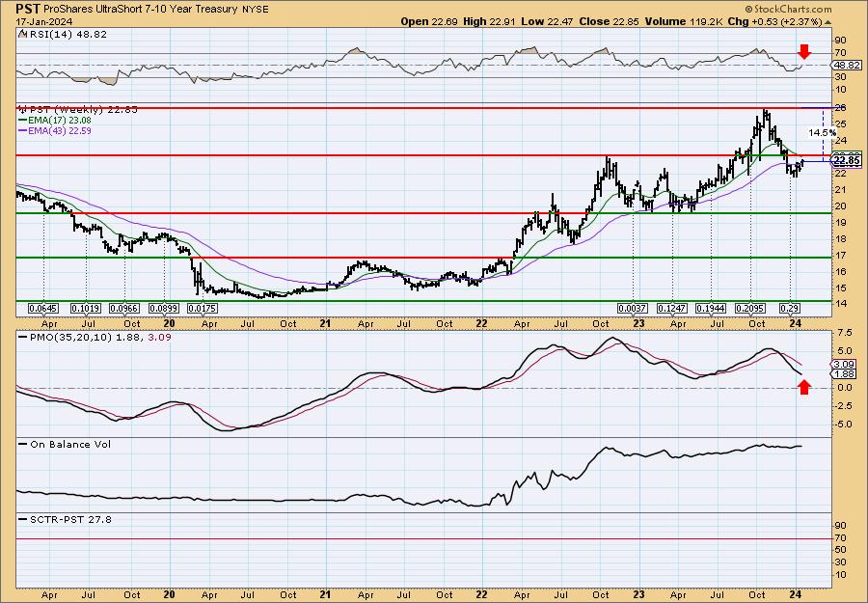Click the PMO(35,20,10) 1.88, 3.09 legend
The height and width of the screenshot is (603, 868).
pyautogui.click(x=95, y=337)
